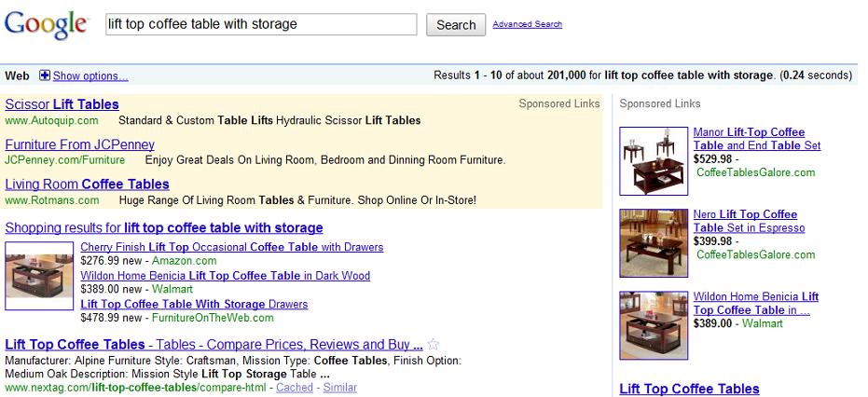The image size is (868, 397).
Task: Click the search query input field
Action: (x=262, y=24)
